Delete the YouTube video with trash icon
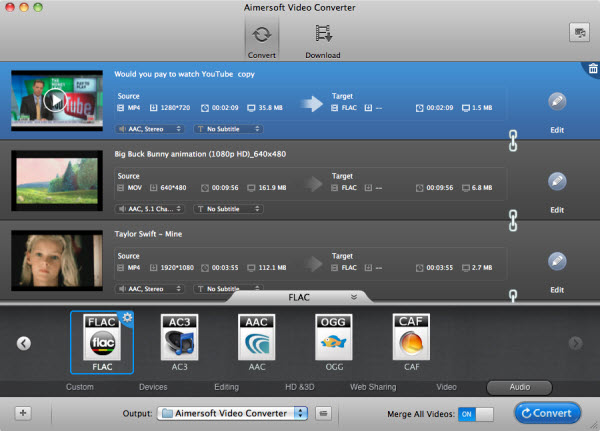 coord(593,69)
